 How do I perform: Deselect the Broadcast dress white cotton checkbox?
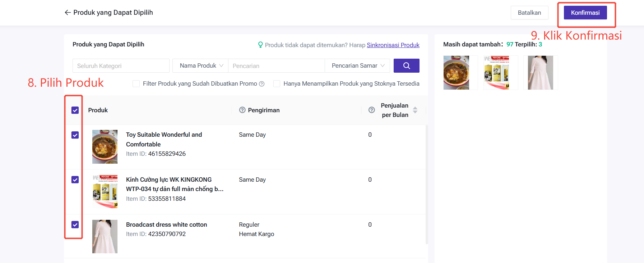75,225
